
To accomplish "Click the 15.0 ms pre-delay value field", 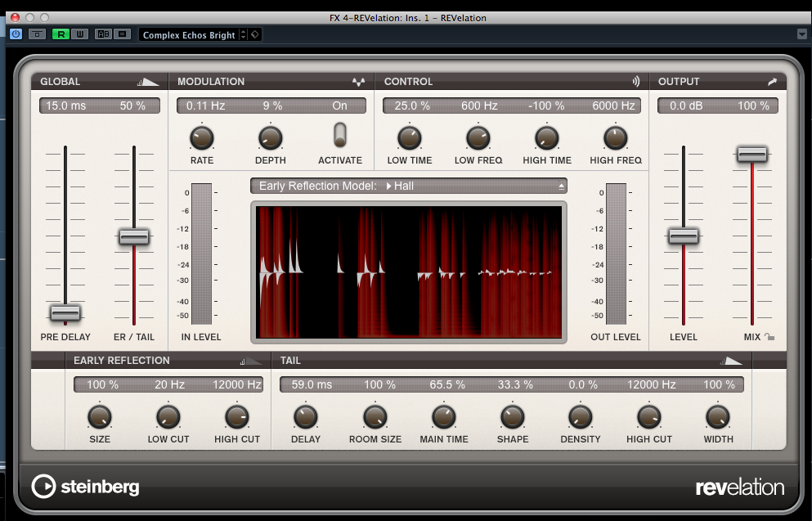I will tap(65, 106).
